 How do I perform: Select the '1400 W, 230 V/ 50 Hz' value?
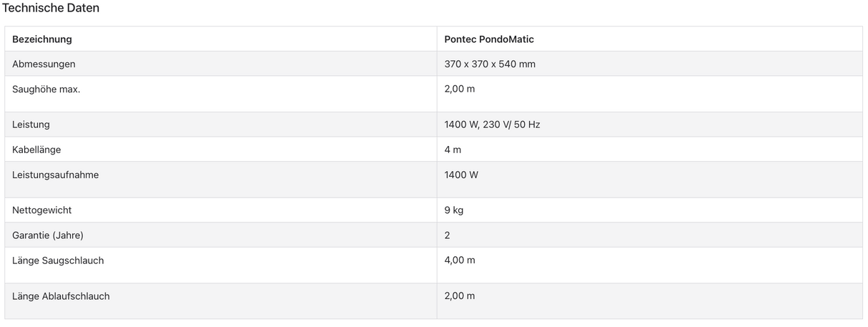[492, 125]
